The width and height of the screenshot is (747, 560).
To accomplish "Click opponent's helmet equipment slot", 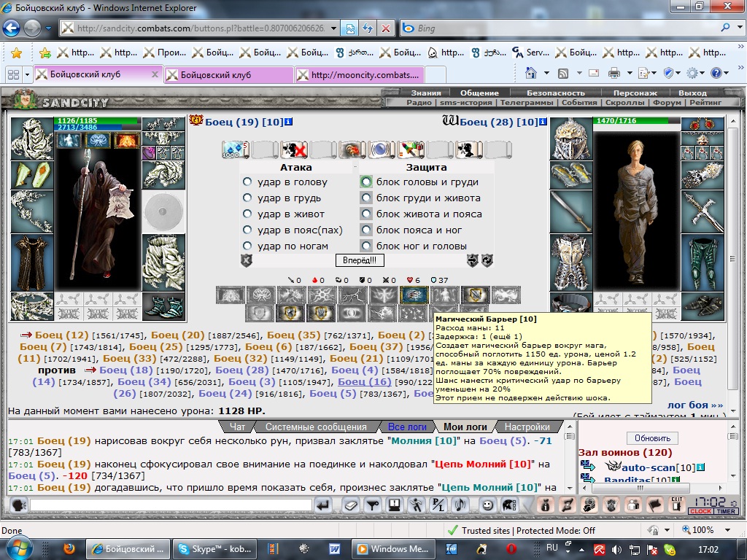I will [572, 139].
